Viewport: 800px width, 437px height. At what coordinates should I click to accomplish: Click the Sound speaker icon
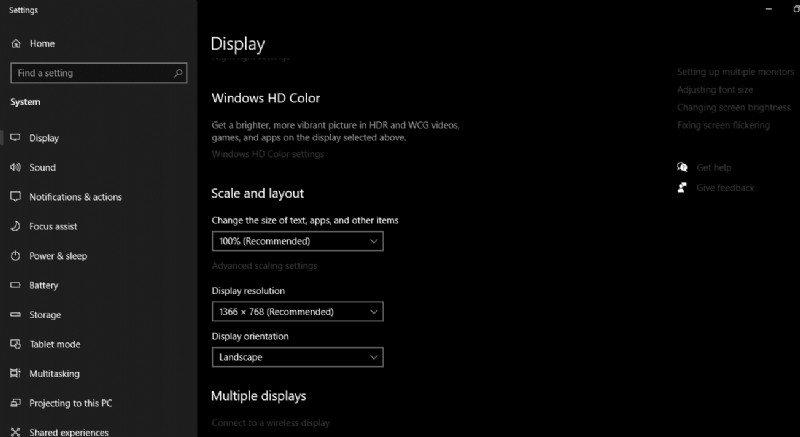click(x=15, y=167)
